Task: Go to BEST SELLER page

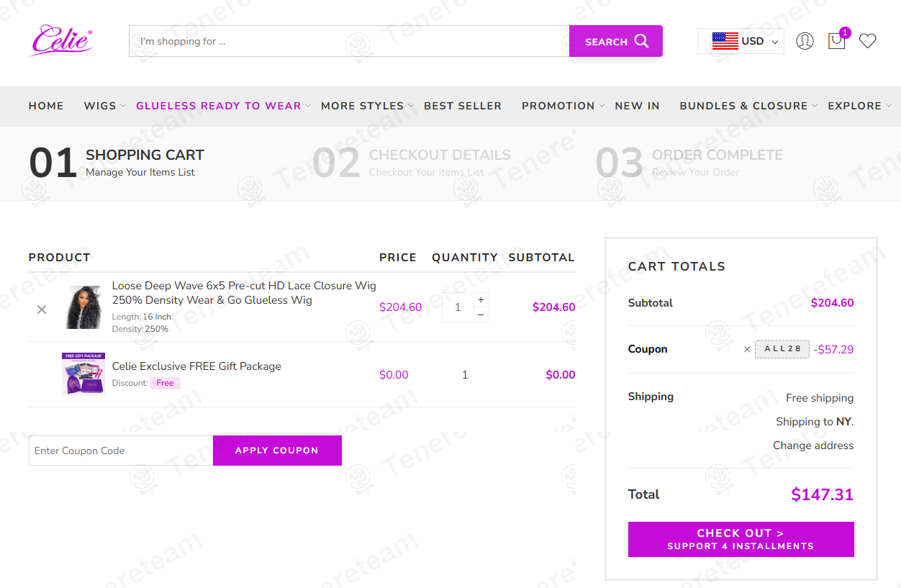Action: [x=463, y=106]
